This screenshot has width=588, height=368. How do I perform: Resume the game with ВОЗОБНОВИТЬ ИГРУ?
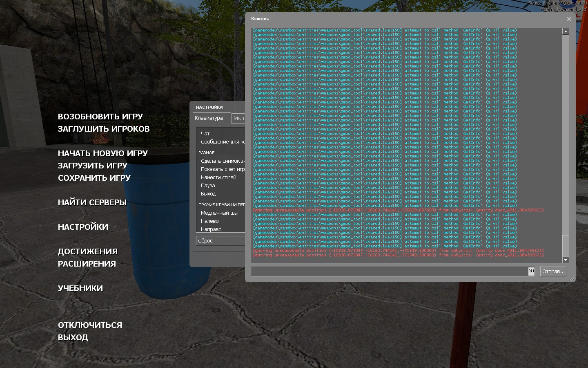pyautogui.click(x=100, y=117)
